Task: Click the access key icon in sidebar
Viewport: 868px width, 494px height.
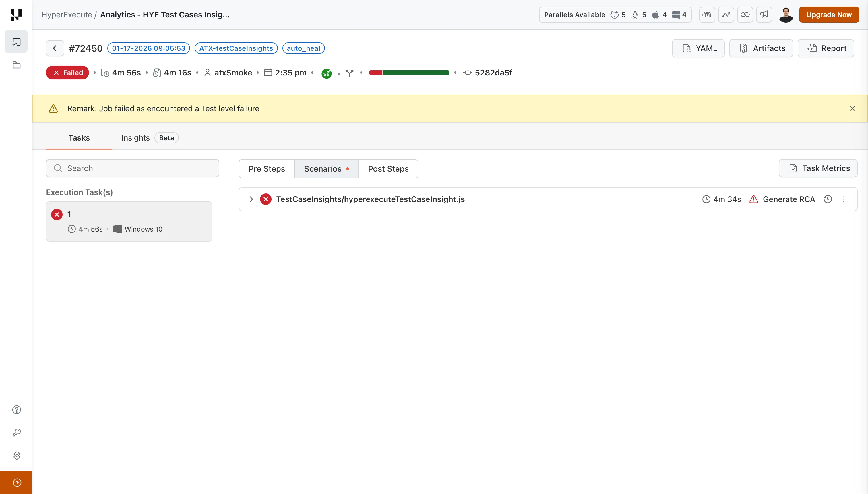Action: (16, 432)
